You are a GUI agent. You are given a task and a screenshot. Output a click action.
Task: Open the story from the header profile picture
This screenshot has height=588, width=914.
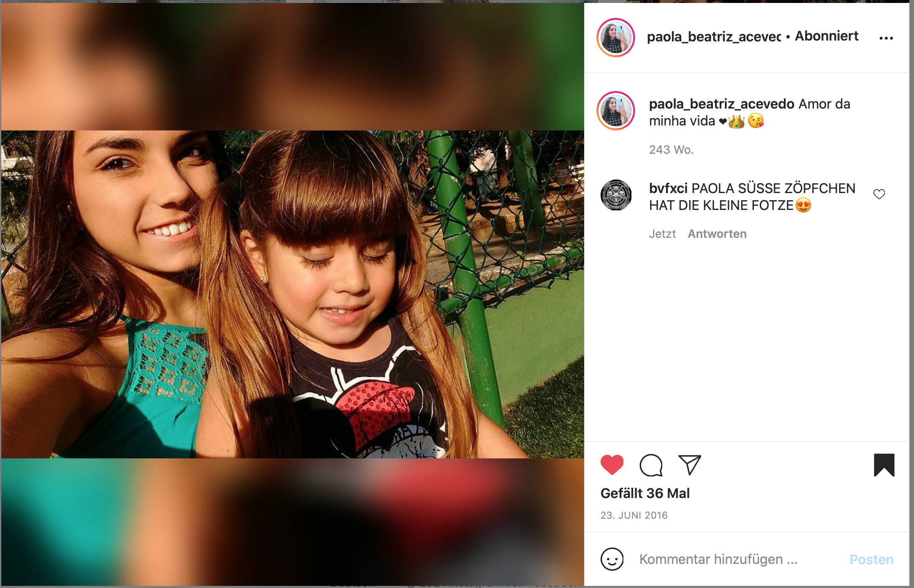coord(616,37)
